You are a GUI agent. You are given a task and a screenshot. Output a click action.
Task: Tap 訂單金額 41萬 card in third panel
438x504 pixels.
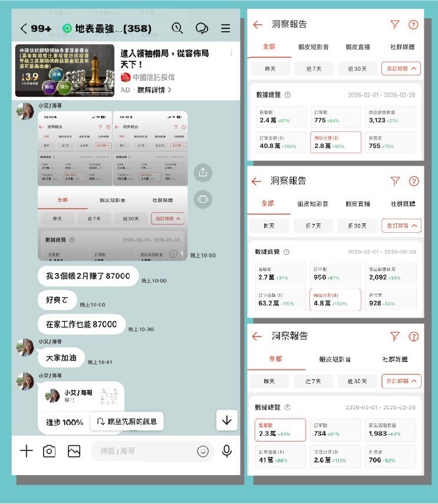[x=280, y=456]
